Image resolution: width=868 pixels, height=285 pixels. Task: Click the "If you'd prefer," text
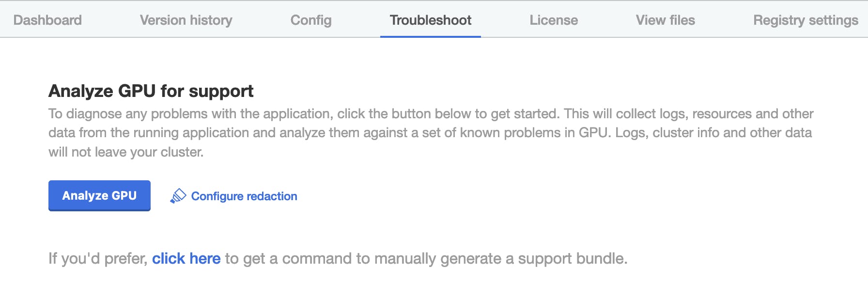(98, 258)
